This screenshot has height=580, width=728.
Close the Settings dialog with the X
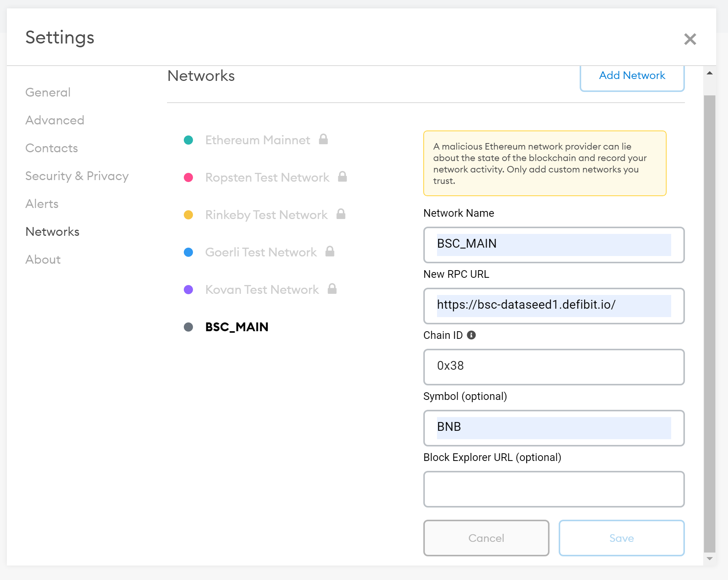[x=690, y=39]
